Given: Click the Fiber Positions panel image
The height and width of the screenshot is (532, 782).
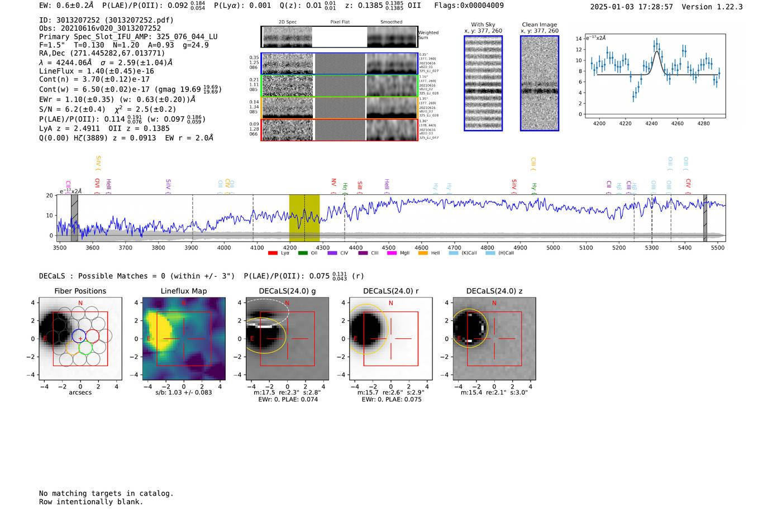Looking at the screenshot, I should pos(80,339).
